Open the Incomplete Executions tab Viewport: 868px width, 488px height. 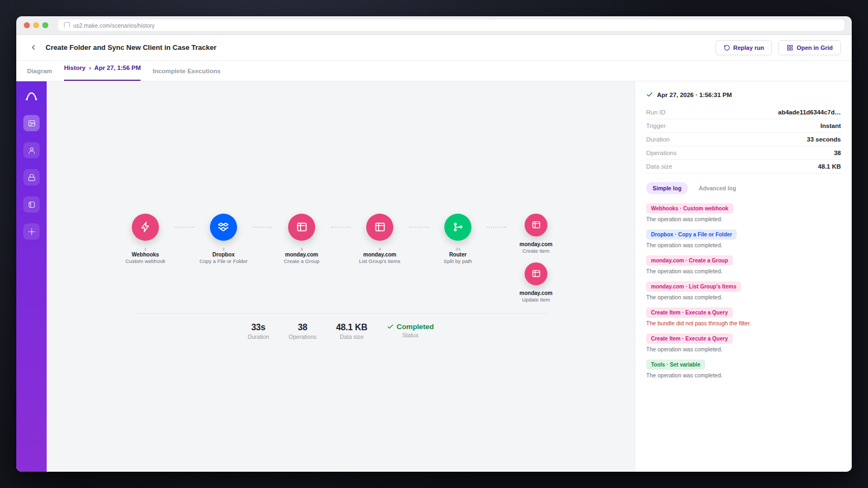tap(187, 71)
